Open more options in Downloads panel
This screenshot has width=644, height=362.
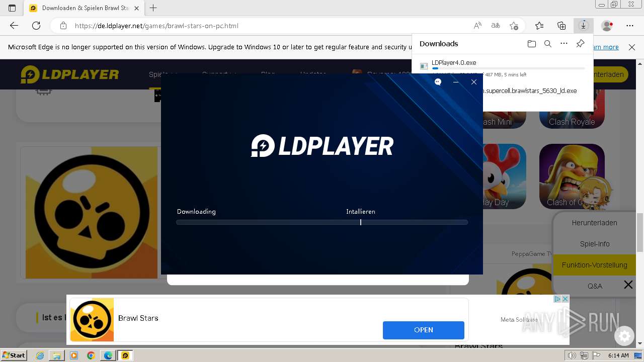564,44
